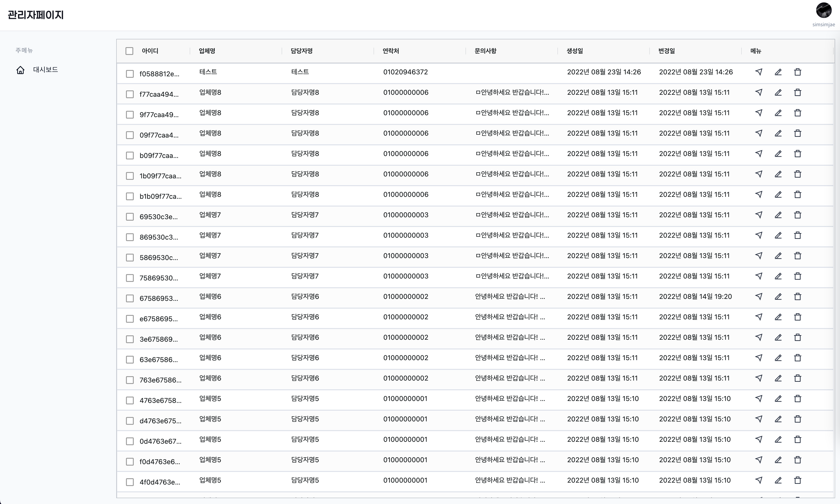
Task: Click the 아이디 column header
Action: [x=150, y=51]
